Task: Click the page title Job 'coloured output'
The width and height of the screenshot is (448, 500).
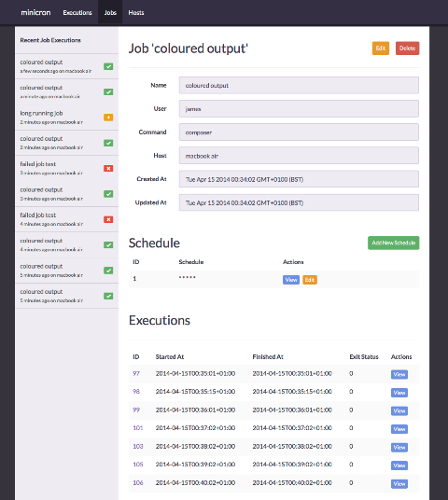Action: coord(189,49)
